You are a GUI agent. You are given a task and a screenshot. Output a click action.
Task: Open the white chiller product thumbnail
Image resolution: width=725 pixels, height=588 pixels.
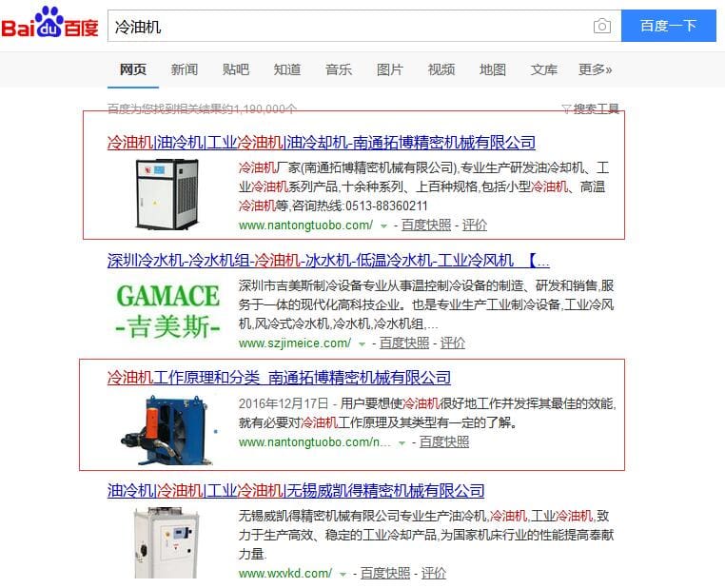[x=167, y=194]
